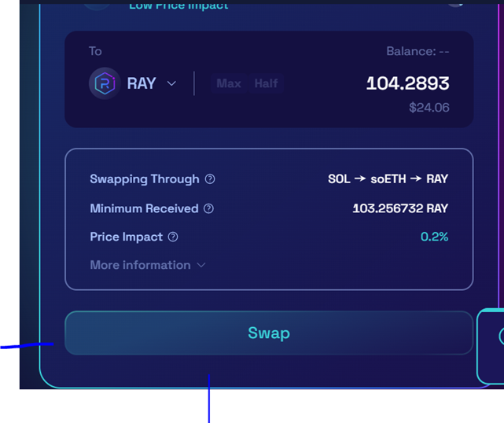Expand More information section
The width and height of the screenshot is (504, 423).
(x=148, y=265)
